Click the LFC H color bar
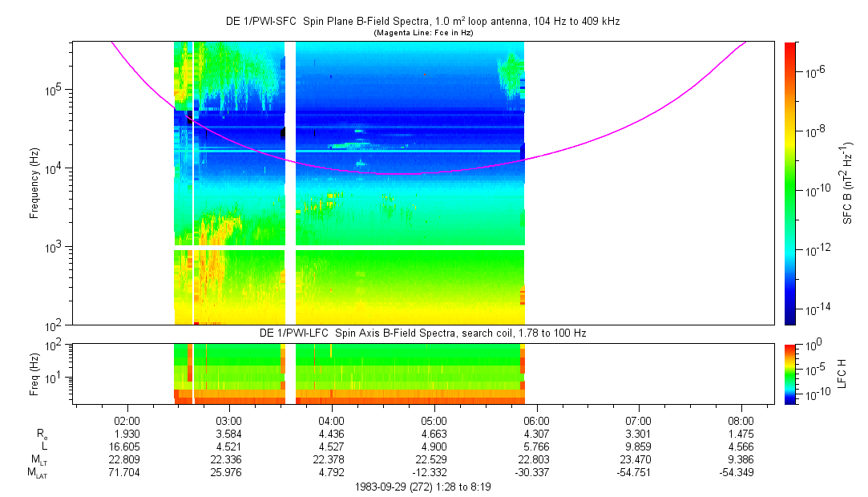The height and width of the screenshot is (497, 868). click(x=790, y=373)
